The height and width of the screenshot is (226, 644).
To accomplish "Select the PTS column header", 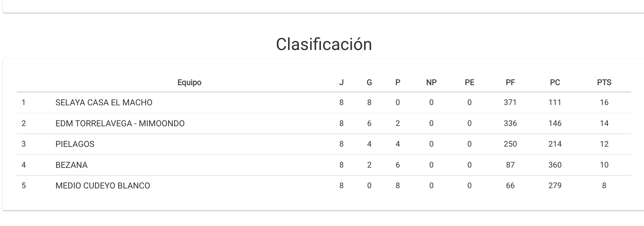I will coord(604,83).
